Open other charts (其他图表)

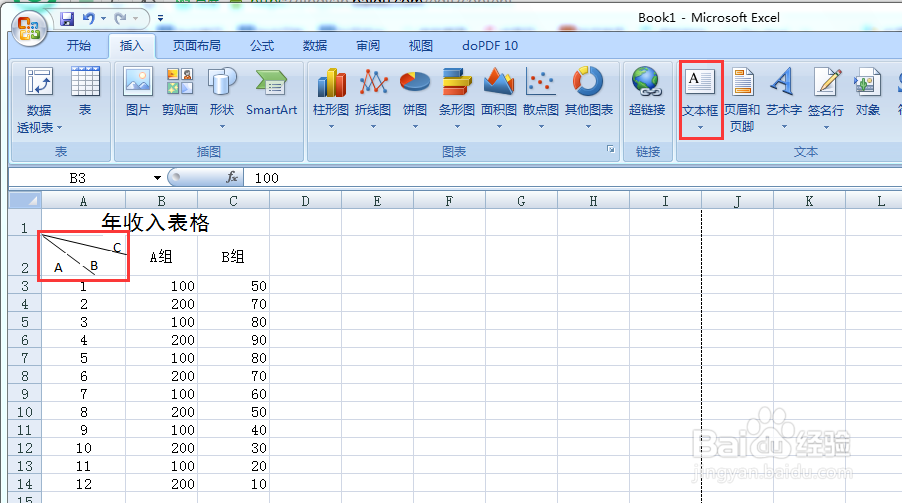click(x=588, y=98)
